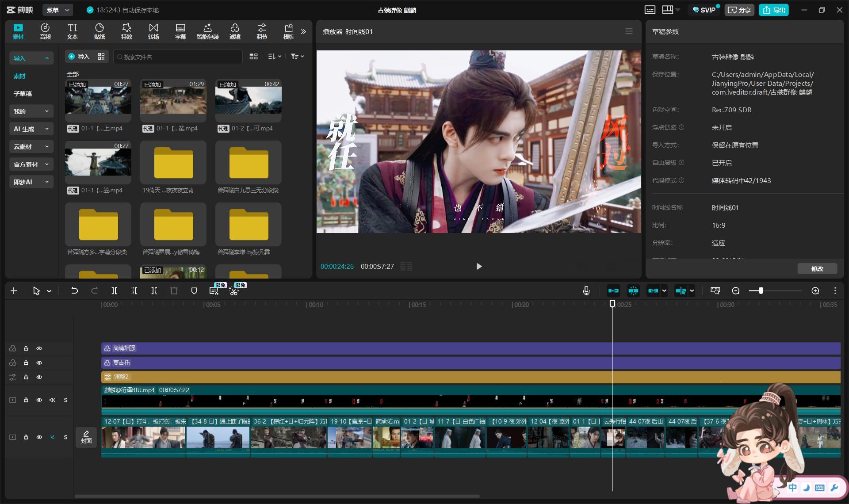Click the first 限免 tool icon in the timeline toolbar
The width and height of the screenshot is (849, 504).
point(214,290)
